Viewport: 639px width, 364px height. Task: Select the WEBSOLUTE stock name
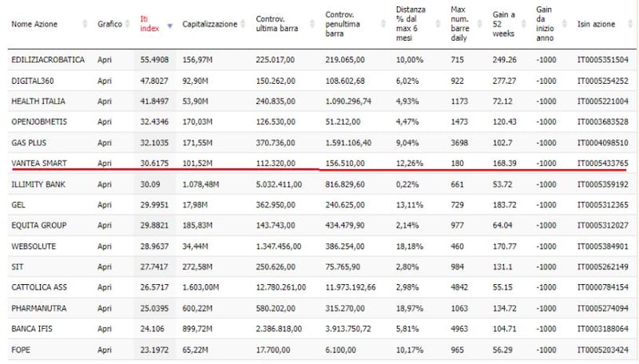point(34,247)
